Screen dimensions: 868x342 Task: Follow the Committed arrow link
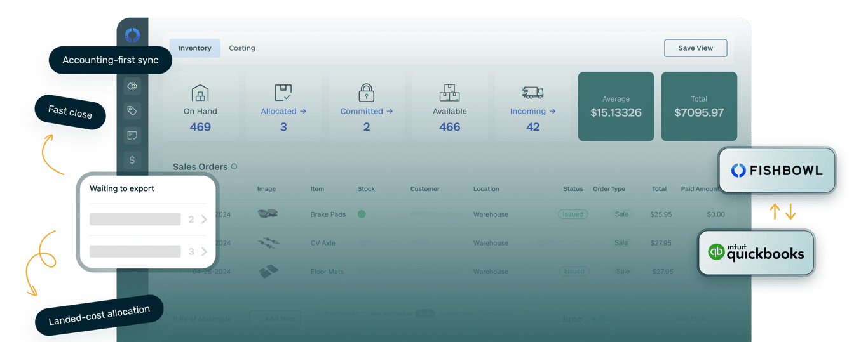[x=367, y=111]
